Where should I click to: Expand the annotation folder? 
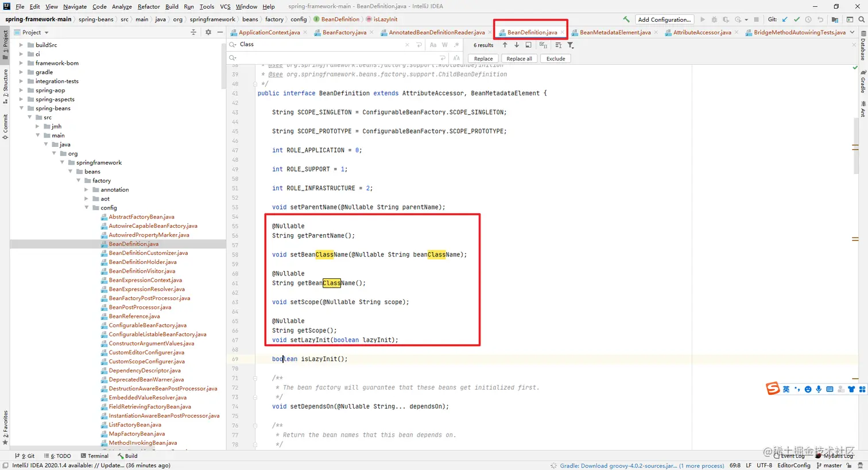tap(87, 189)
